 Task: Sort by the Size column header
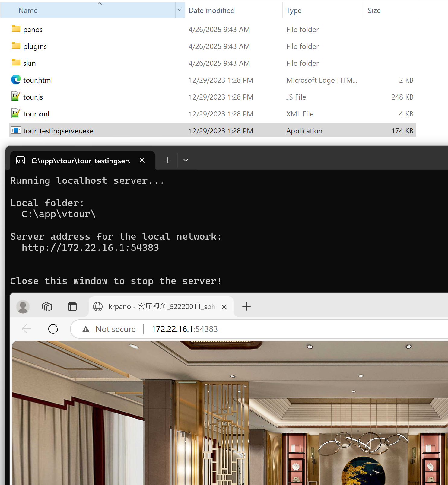coord(391,10)
